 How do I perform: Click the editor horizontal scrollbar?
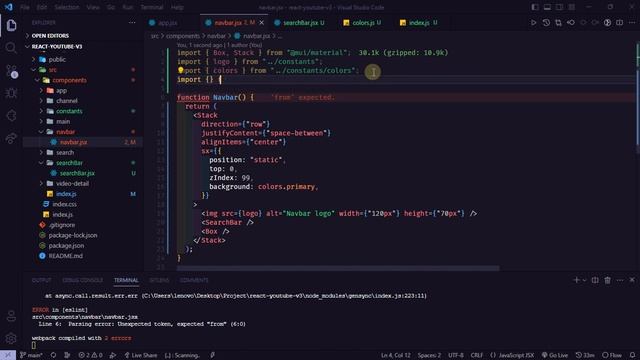338,268
